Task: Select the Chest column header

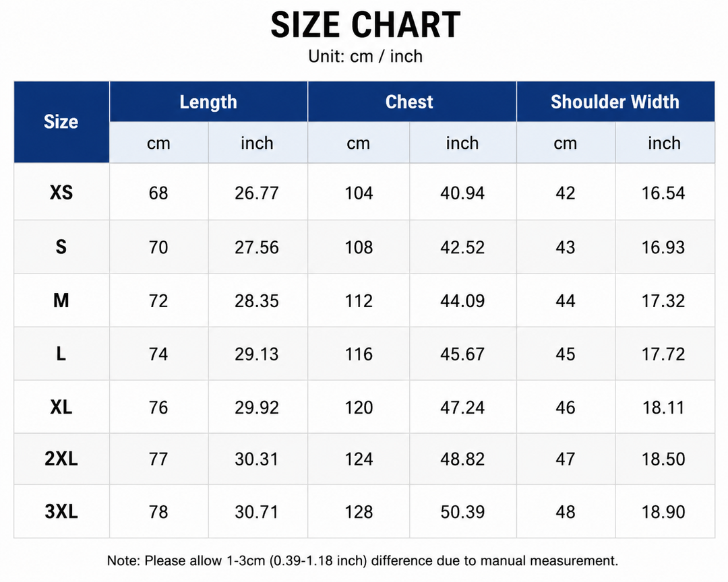Action: point(409,102)
